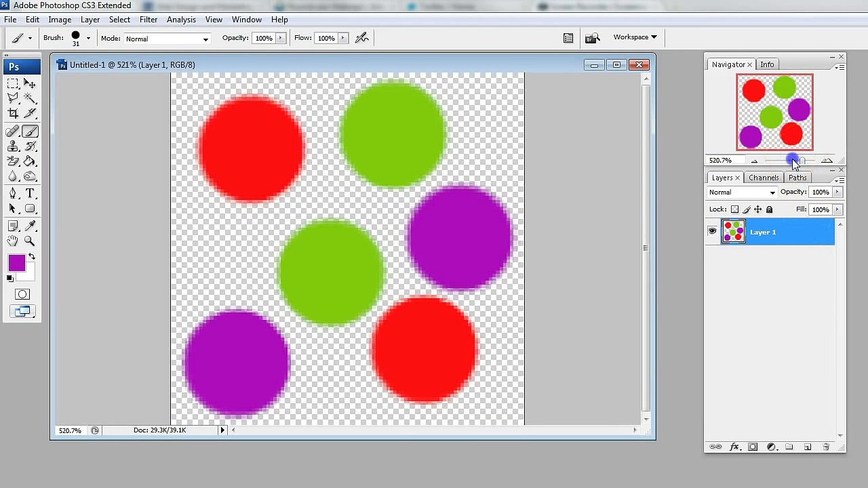This screenshot has width=868, height=488.
Task: Select the Path Selection tool
Action: point(13,209)
